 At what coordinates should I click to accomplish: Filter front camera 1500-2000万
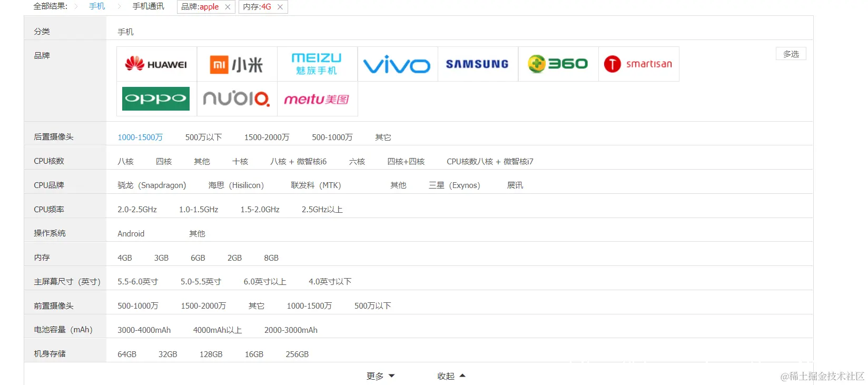(x=203, y=306)
